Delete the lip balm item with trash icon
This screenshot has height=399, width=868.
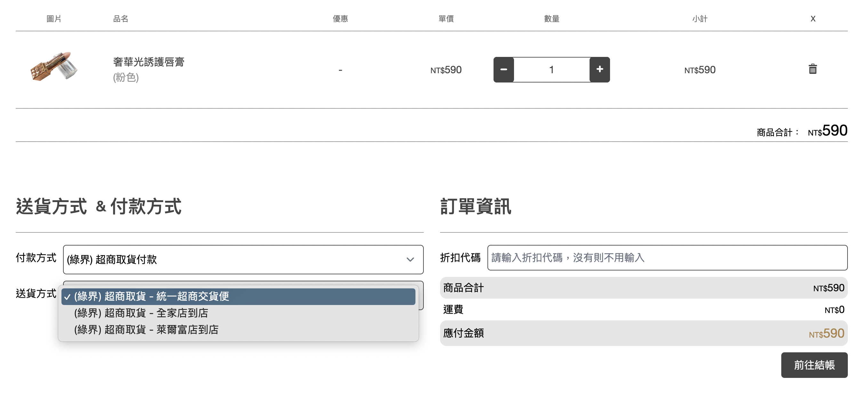point(812,69)
